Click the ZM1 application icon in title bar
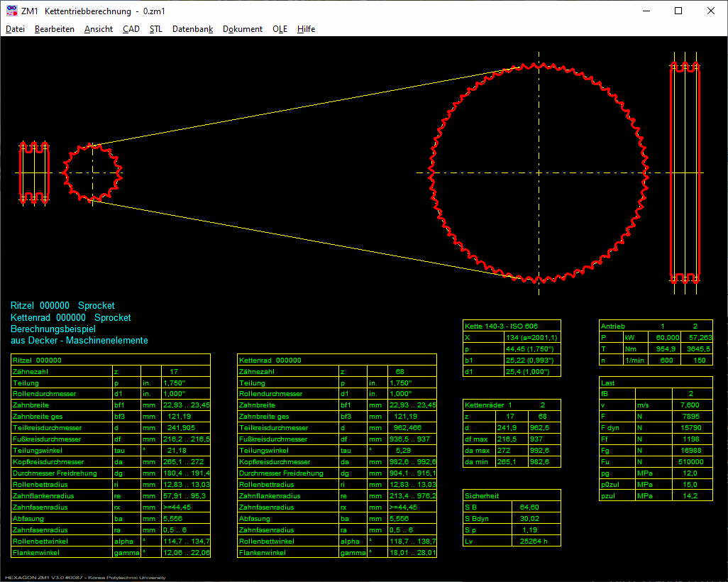Image resolution: width=728 pixels, height=582 pixels. 11,11
